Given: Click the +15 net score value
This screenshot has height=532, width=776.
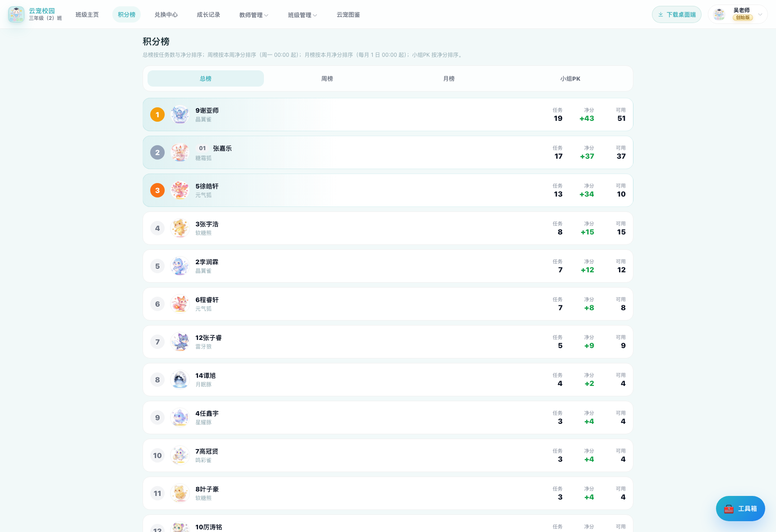Looking at the screenshot, I should click(587, 232).
